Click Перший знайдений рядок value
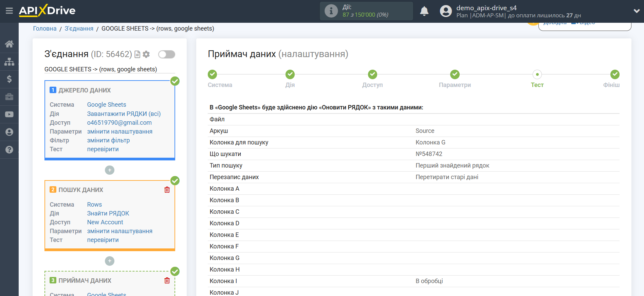Image resolution: width=644 pixels, height=296 pixels. point(452,166)
